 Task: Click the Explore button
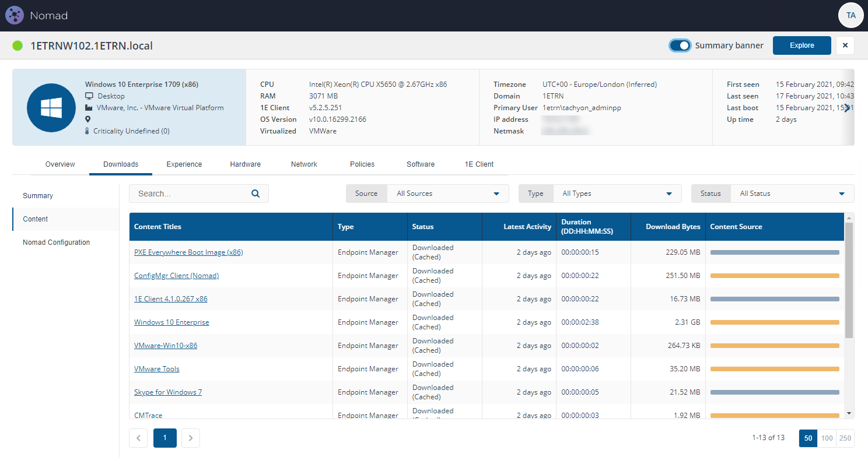[802, 45]
